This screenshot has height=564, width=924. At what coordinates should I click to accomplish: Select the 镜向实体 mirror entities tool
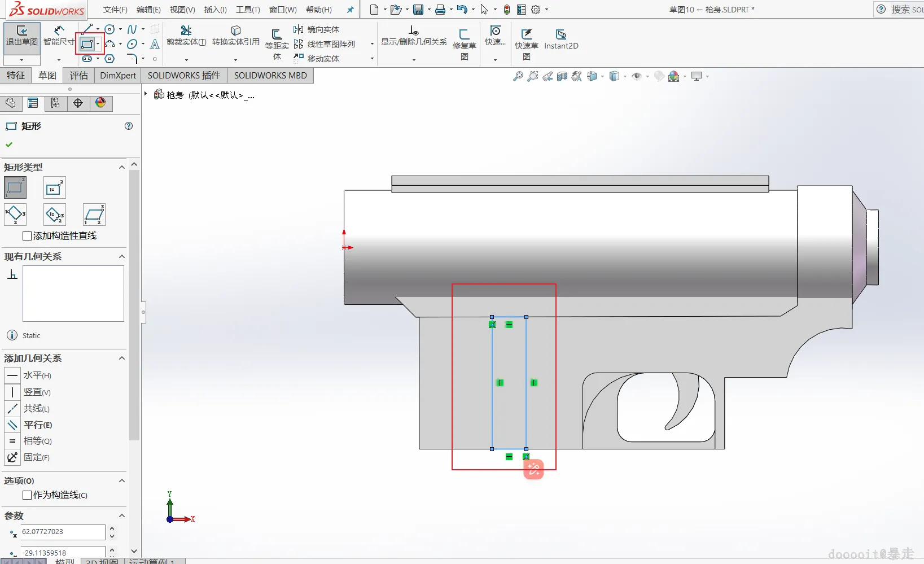317,29
